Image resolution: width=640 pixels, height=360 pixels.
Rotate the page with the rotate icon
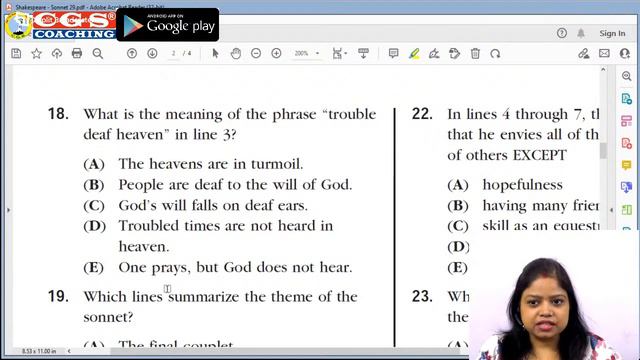pyautogui.click(x=495, y=53)
